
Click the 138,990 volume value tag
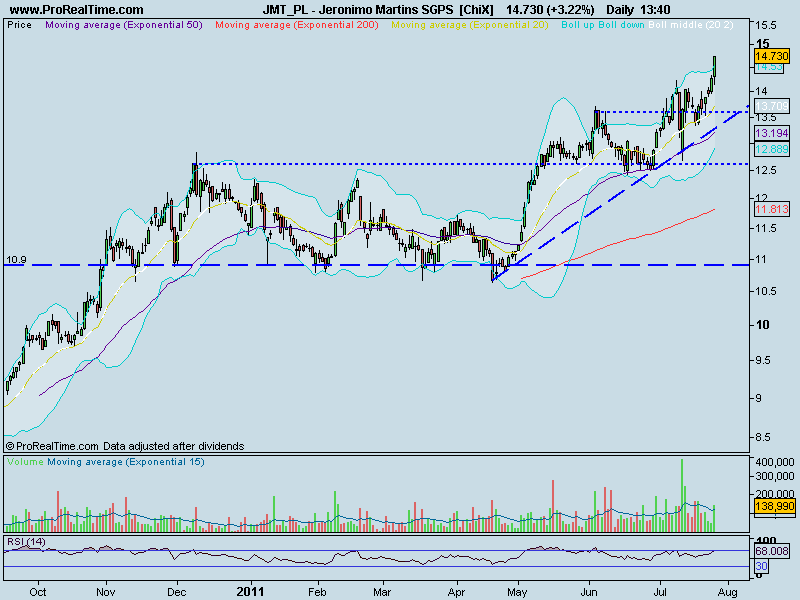pos(774,506)
